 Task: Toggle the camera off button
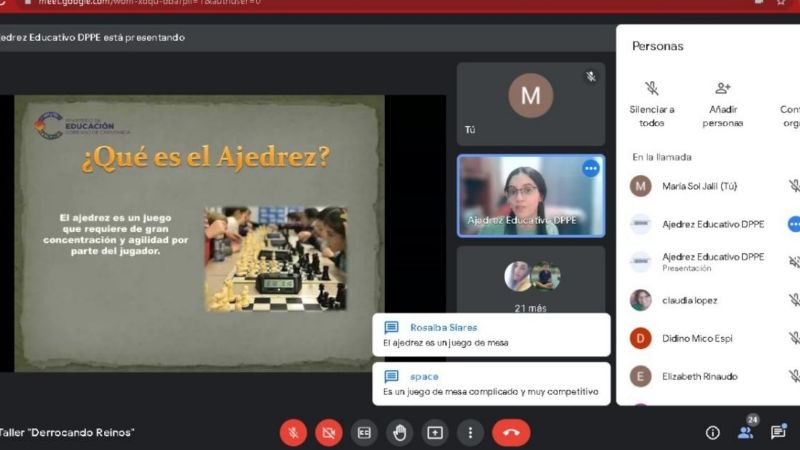pos(329,433)
